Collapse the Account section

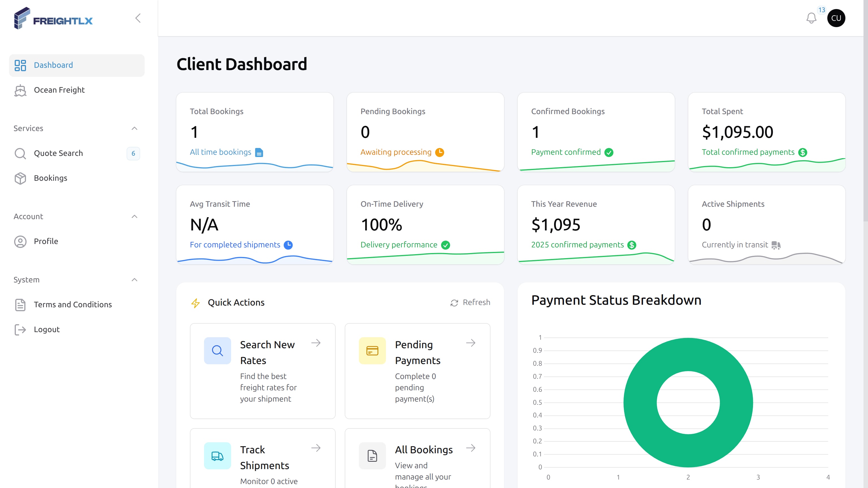(x=134, y=217)
